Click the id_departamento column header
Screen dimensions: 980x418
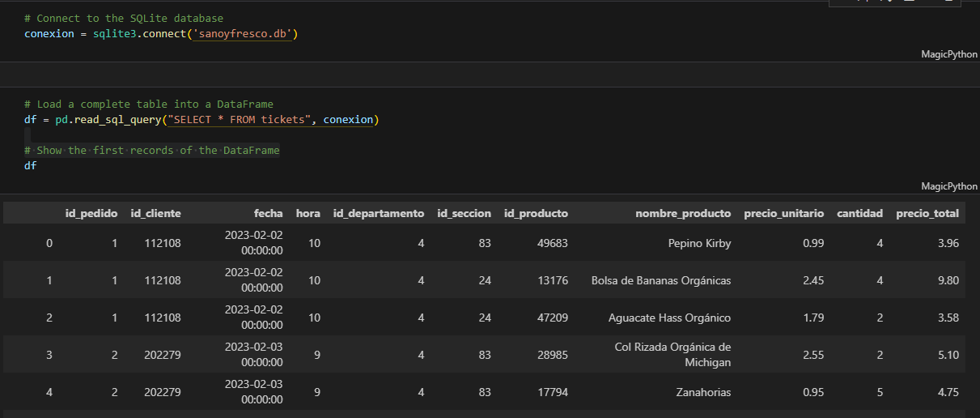pyautogui.click(x=379, y=214)
